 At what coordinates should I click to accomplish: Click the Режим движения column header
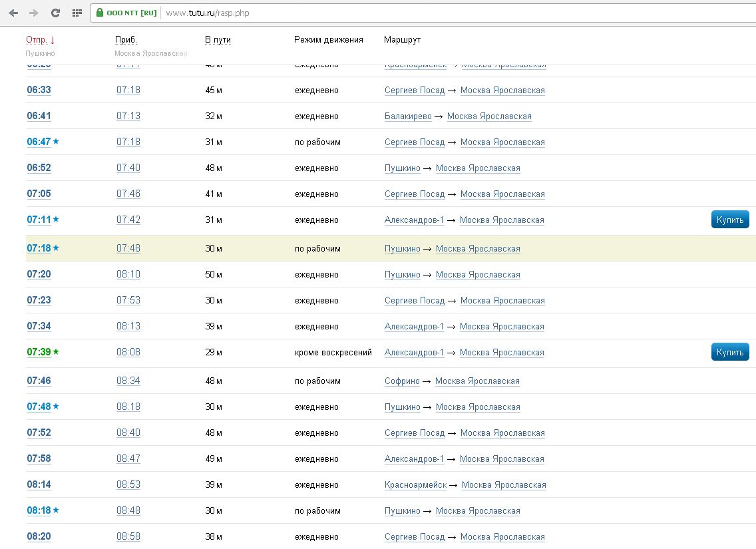(328, 39)
